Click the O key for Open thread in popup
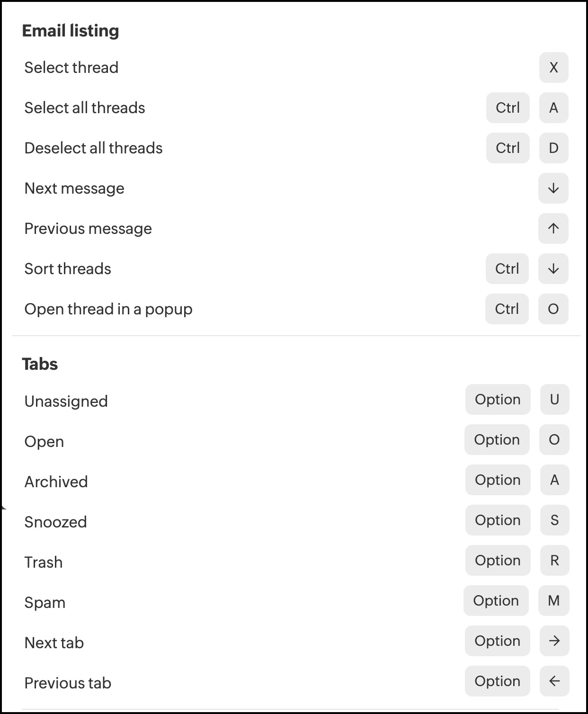 553,309
